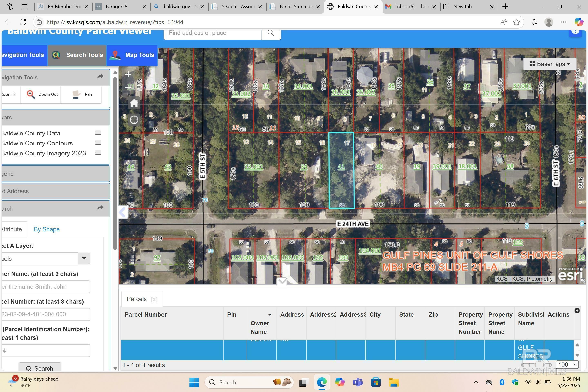
Task: Open the weather widget on taskbar
Action: [34, 382]
